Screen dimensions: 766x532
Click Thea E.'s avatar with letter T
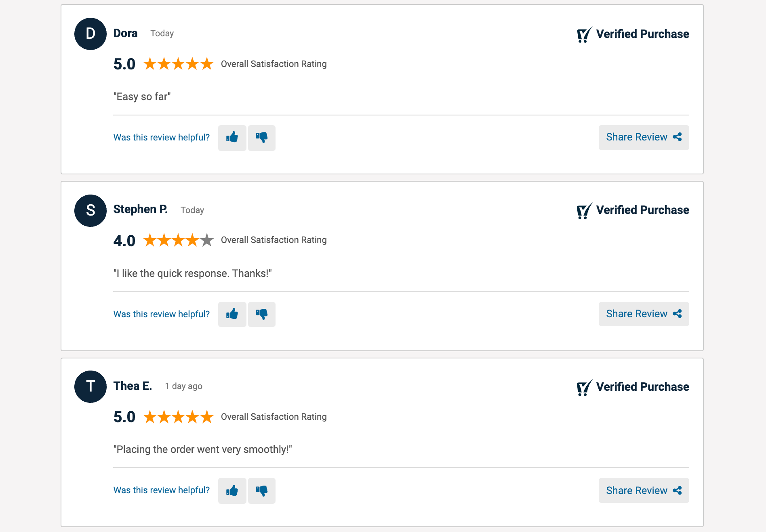(90, 387)
